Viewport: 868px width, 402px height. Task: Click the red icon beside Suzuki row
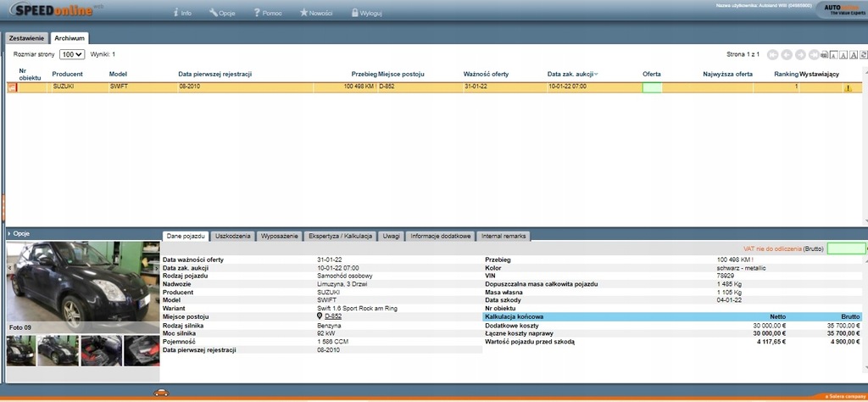12,87
